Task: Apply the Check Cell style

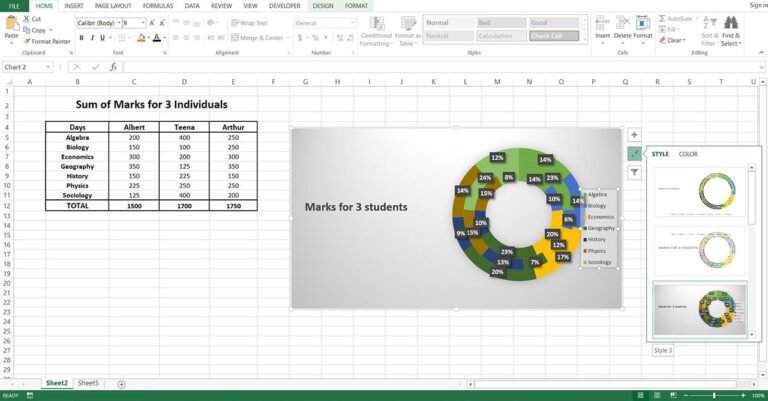Action: point(553,36)
